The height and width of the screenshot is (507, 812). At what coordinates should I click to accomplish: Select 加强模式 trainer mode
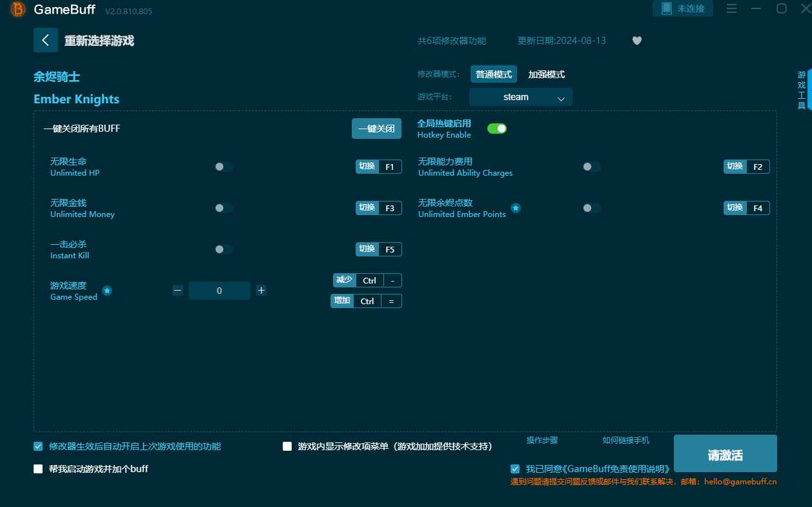pos(547,74)
